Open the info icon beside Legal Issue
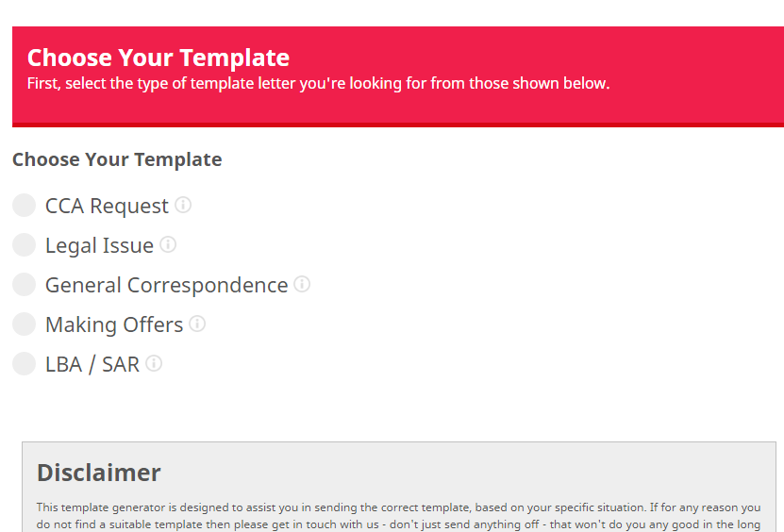Screen dimensions: 784x532 click(168, 244)
